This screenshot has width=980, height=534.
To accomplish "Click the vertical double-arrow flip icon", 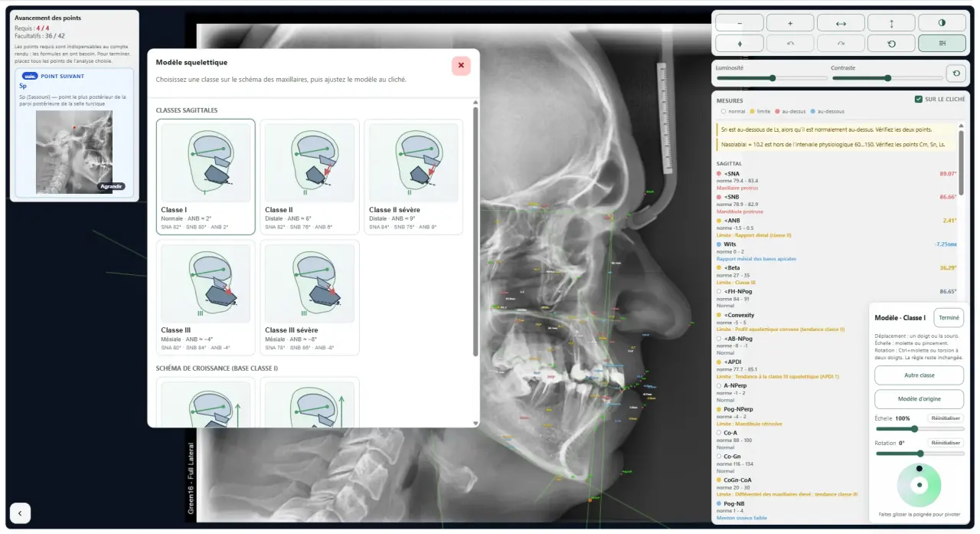I will (x=892, y=23).
